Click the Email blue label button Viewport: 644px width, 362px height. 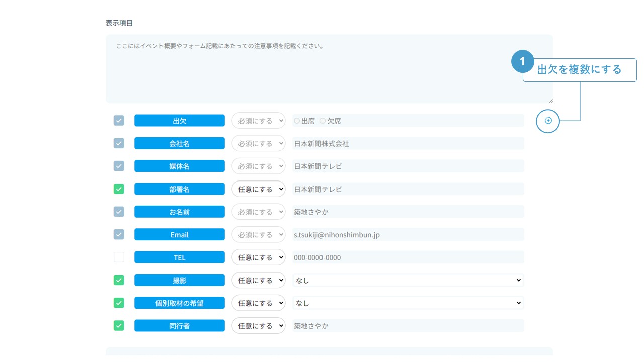click(179, 235)
